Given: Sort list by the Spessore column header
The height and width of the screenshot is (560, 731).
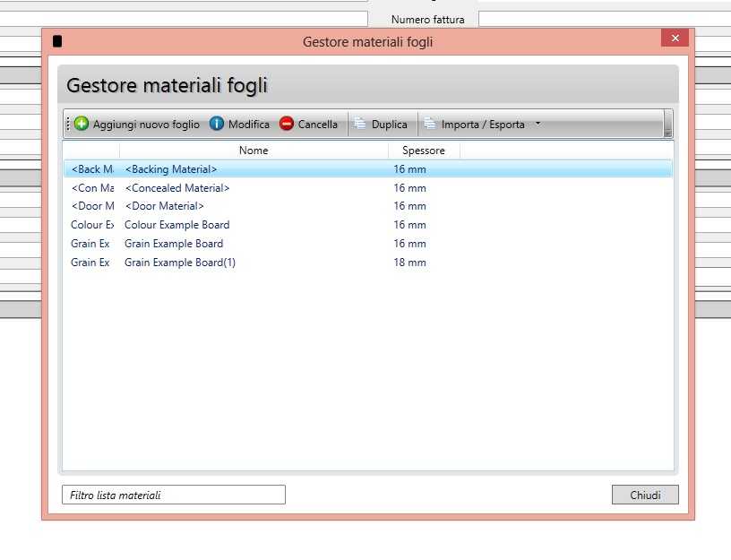Looking at the screenshot, I should click(x=424, y=151).
